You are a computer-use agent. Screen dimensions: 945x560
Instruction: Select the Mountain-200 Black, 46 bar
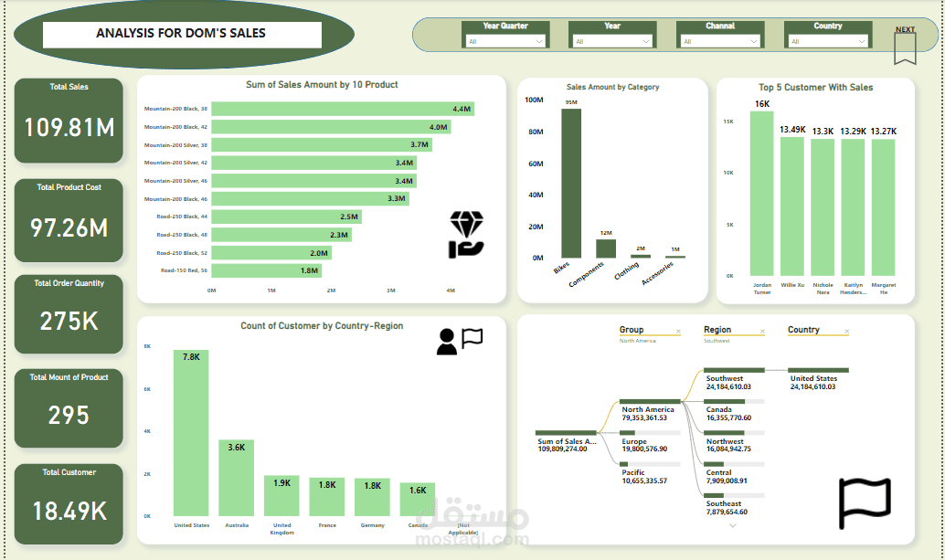click(x=311, y=199)
